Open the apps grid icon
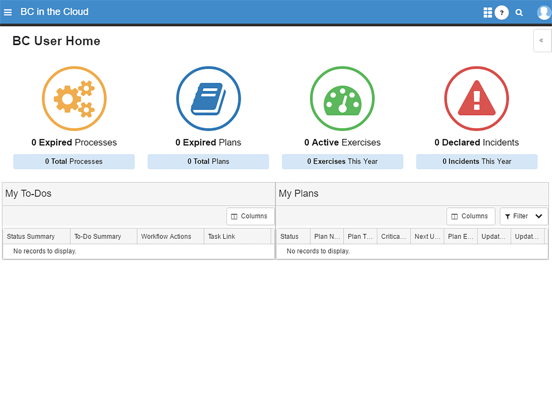Viewport: 552px width, 414px height. point(488,12)
